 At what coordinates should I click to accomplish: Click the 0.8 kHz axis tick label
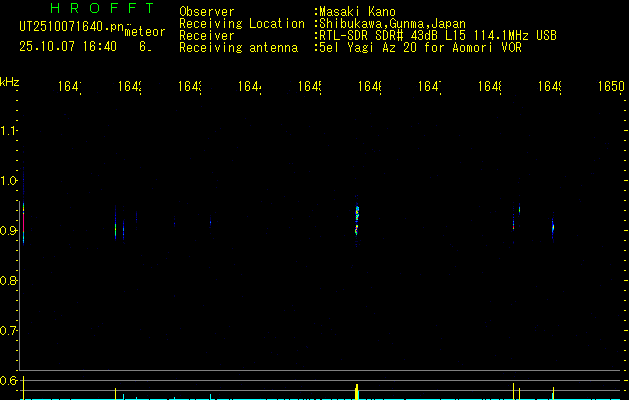pyautogui.click(x=8, y=280)
